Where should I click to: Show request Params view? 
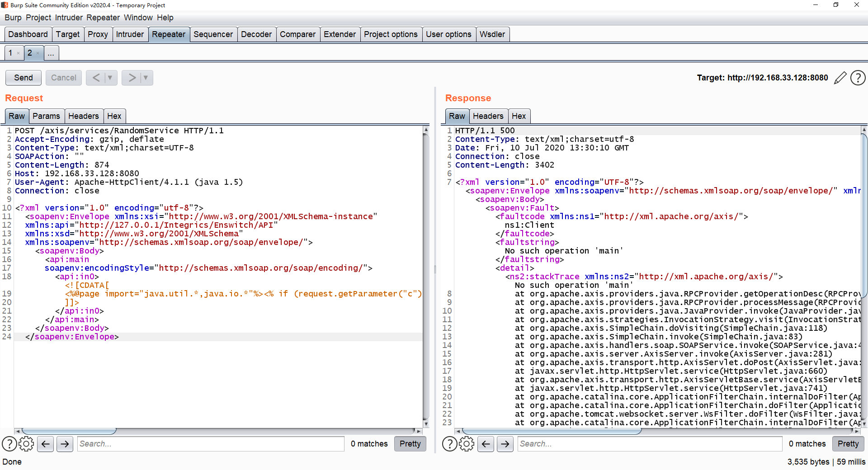pyautogui.click(x=46, y=116)
